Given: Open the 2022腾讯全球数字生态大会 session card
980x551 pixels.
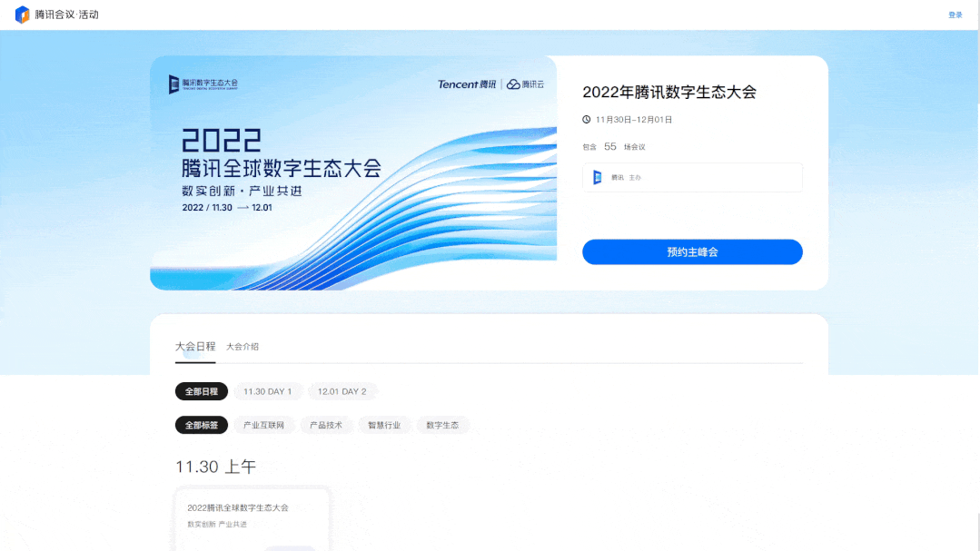Looking at the screenshot, I should point(252,518).
